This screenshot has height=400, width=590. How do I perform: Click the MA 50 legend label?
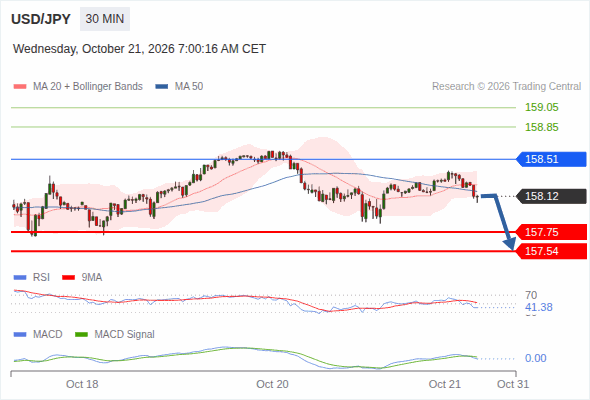coord(189,87)
